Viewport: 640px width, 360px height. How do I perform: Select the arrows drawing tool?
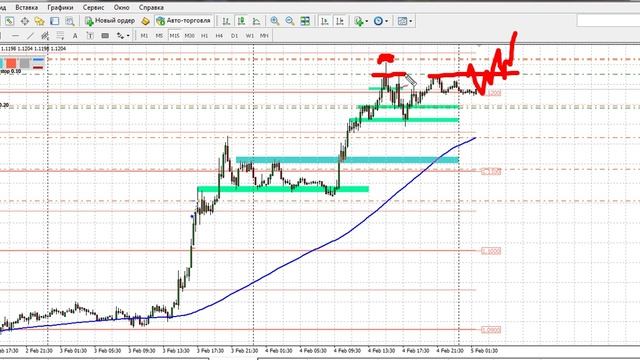[120, 36]
